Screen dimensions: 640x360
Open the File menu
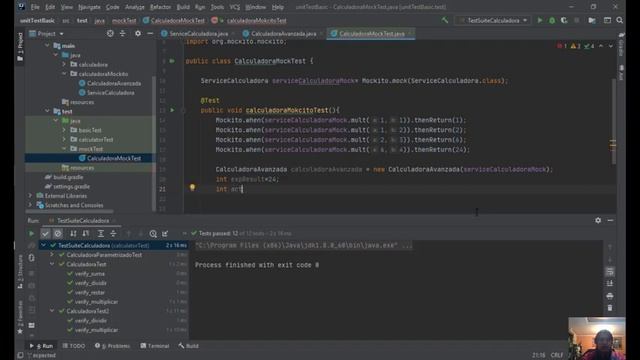point(35,7)
